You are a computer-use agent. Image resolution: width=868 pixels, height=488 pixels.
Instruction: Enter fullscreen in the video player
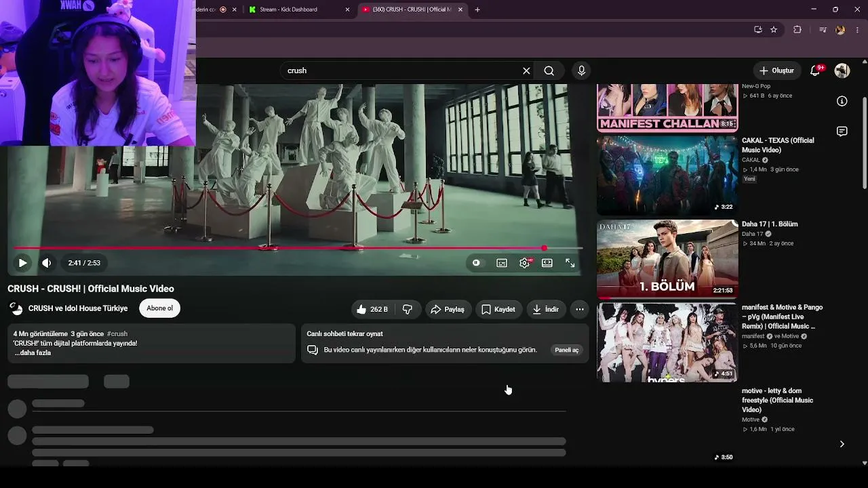(570, 263)
